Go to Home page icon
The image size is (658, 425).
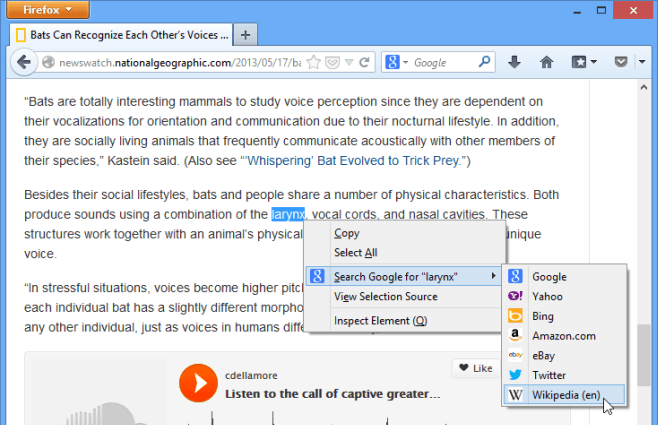click(546, 63)
